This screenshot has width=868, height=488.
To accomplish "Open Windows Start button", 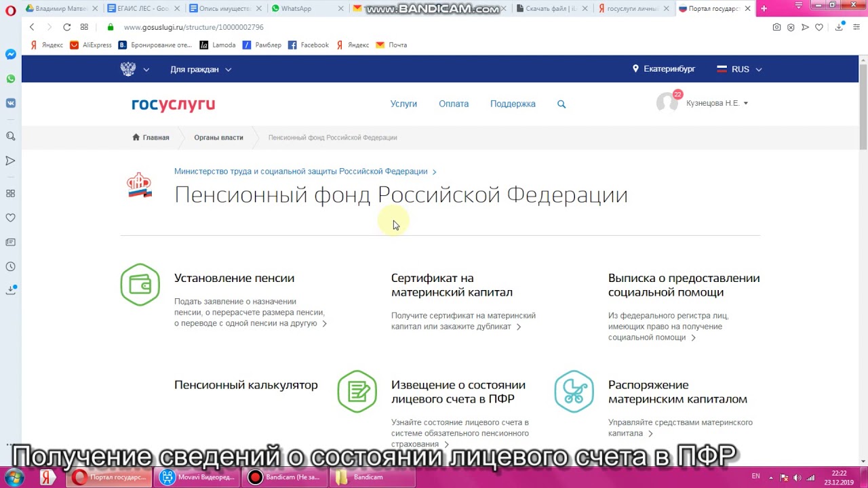I will point(15,477).
